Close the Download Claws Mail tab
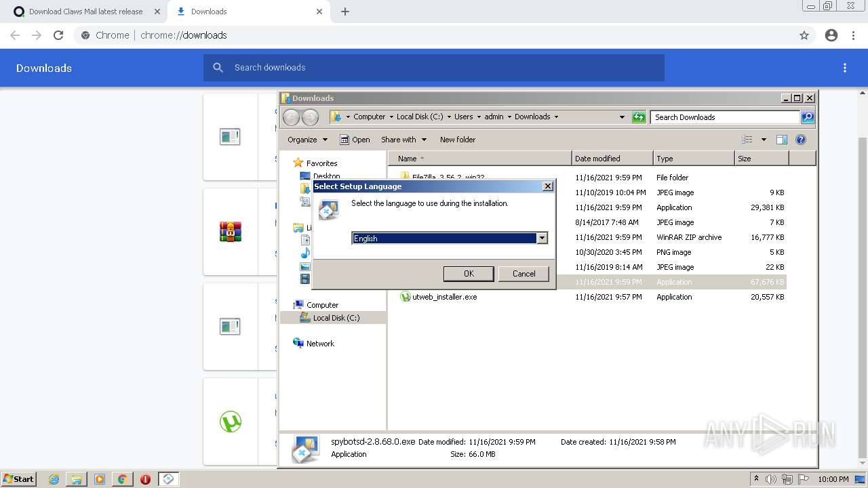 point(157,12)
